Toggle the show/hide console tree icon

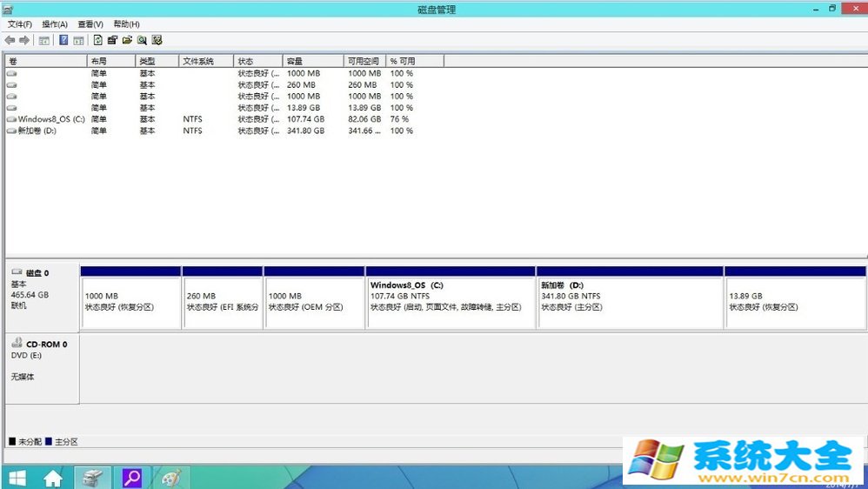click(44, 40)
